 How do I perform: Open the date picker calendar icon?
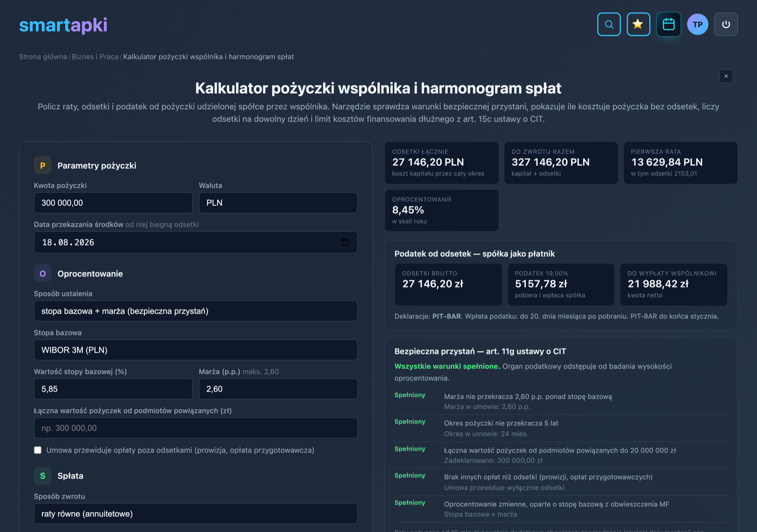point(344,242)
